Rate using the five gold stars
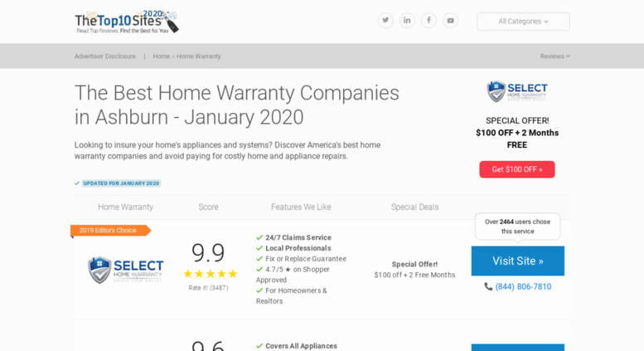 [211, 274]
